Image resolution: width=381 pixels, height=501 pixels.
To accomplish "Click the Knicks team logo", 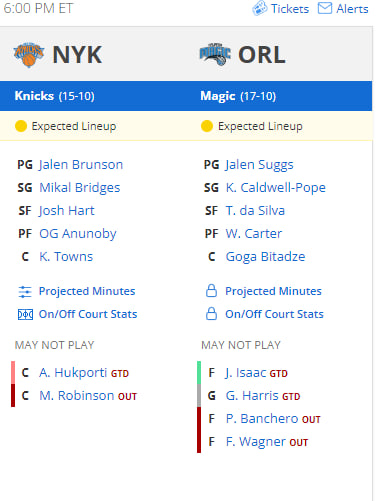I will point(29,55).
